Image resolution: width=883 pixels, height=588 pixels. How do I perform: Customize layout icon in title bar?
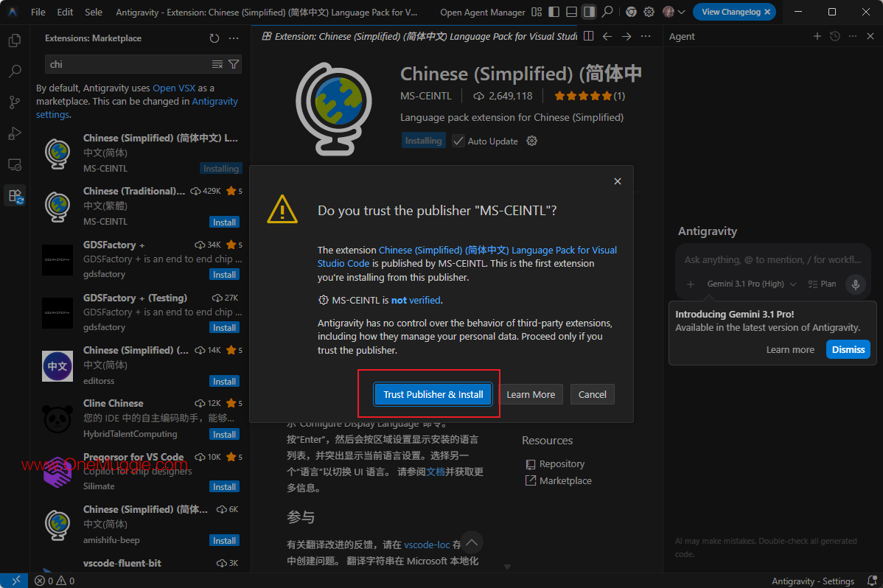pos(537,12)
